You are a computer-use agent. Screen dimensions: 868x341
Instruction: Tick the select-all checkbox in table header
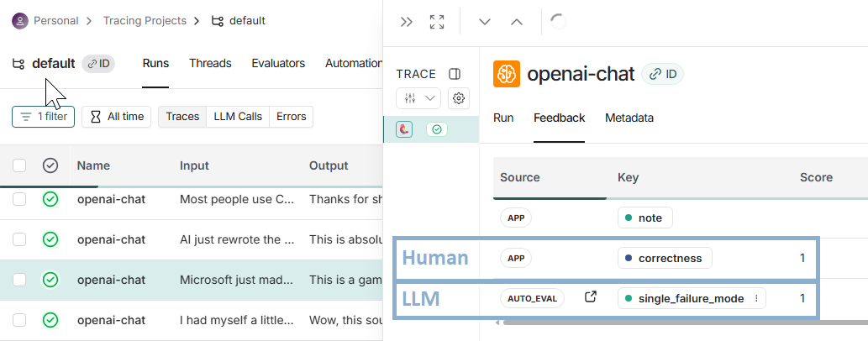click(19, 165)
